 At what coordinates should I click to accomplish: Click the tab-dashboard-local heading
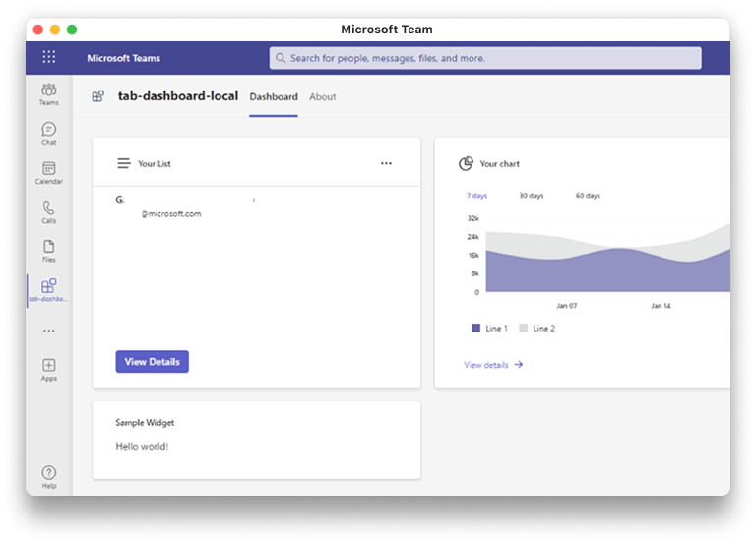(178, 95)
